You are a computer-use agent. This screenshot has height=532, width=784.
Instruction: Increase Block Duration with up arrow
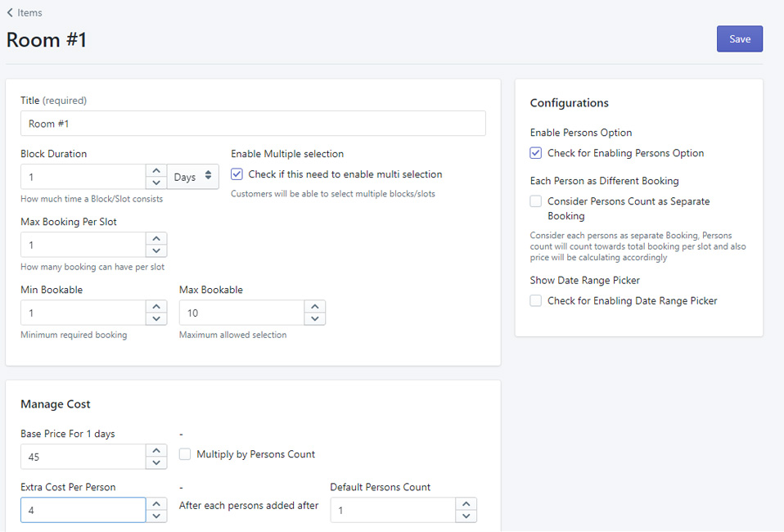click(156, 171)
